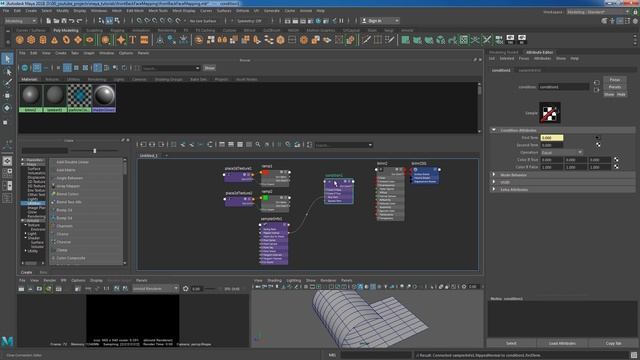Viewport: 640px width, 360px height.
Task: Click the Save Scene icon
Action: (x=64, y=20)
